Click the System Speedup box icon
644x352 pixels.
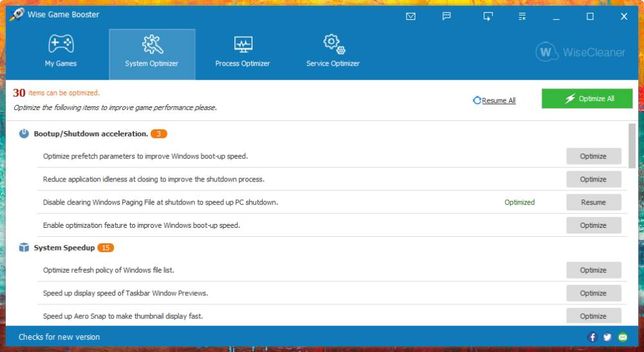pos(24,247)
